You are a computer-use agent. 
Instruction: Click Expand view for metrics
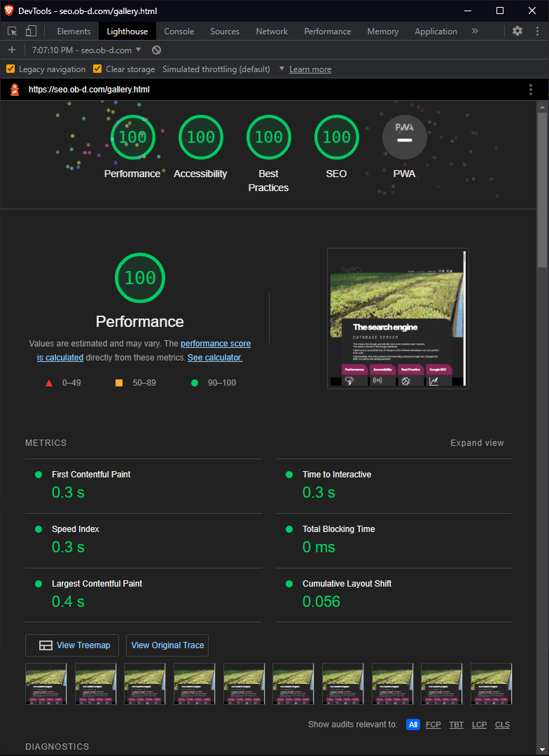pos(477,442)
